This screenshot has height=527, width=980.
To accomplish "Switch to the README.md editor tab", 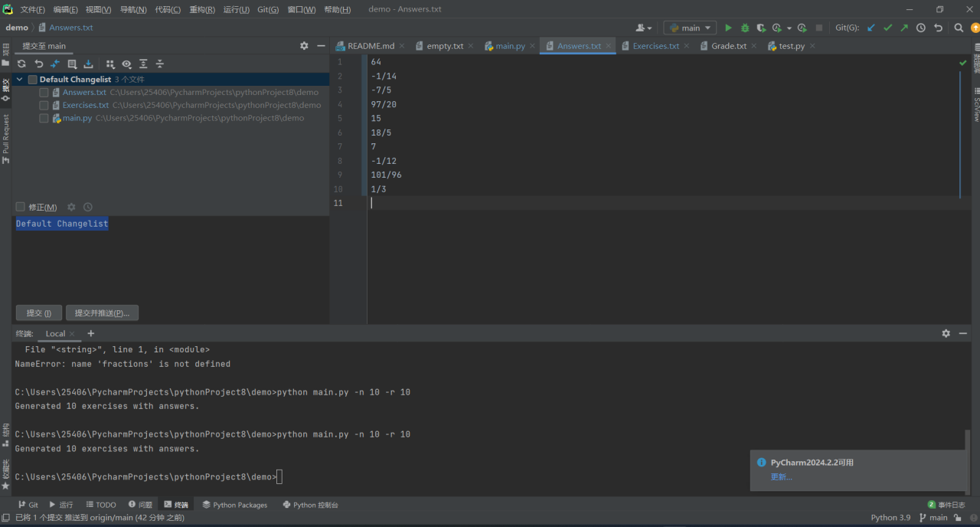I will pyautogui.click(x=365, y=46).
